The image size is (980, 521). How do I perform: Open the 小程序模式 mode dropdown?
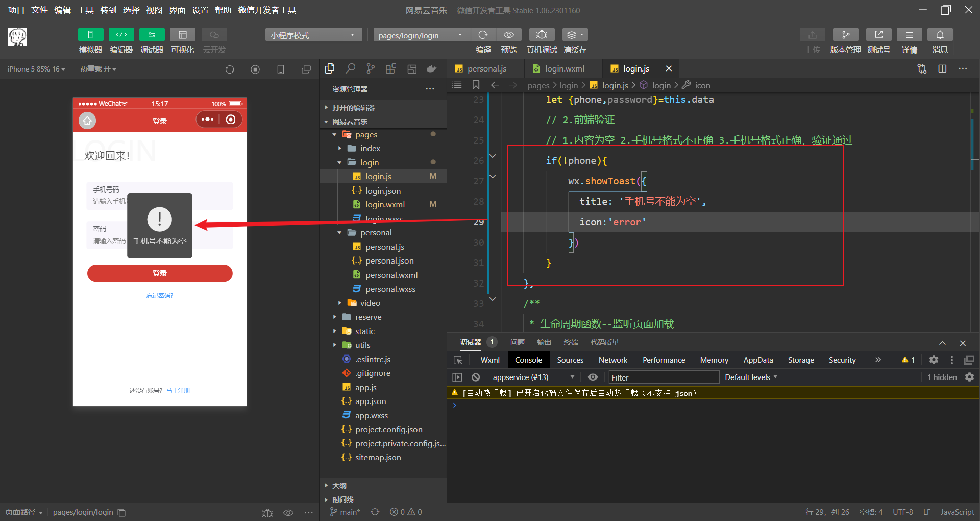pos(313,35)
